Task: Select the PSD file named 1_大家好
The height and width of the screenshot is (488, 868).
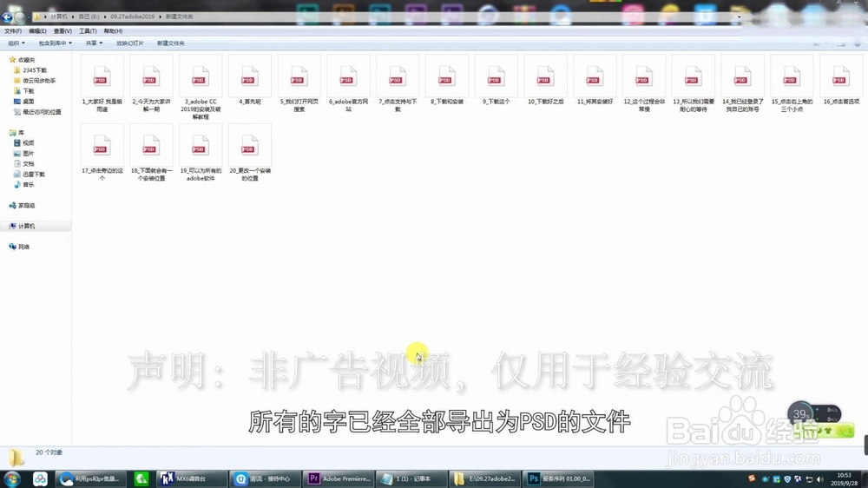Action: pyautogui.click(x=102, y=83)
